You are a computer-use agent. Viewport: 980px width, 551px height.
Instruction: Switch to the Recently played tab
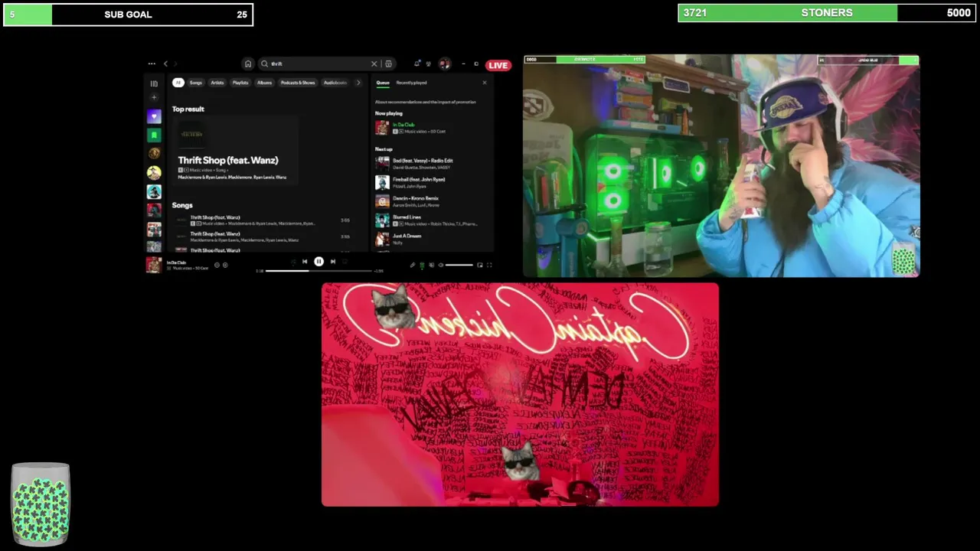click(411, 83)
